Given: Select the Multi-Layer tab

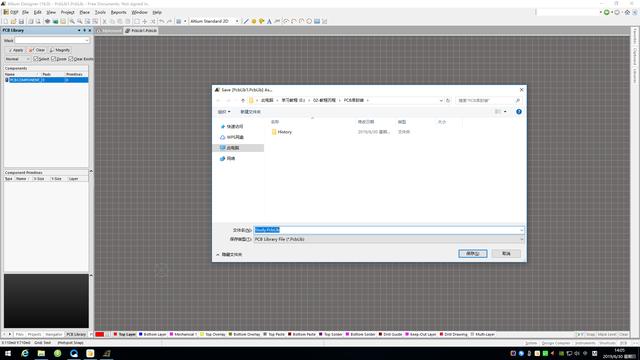Looking at the screenshot, I should (482, 334).
